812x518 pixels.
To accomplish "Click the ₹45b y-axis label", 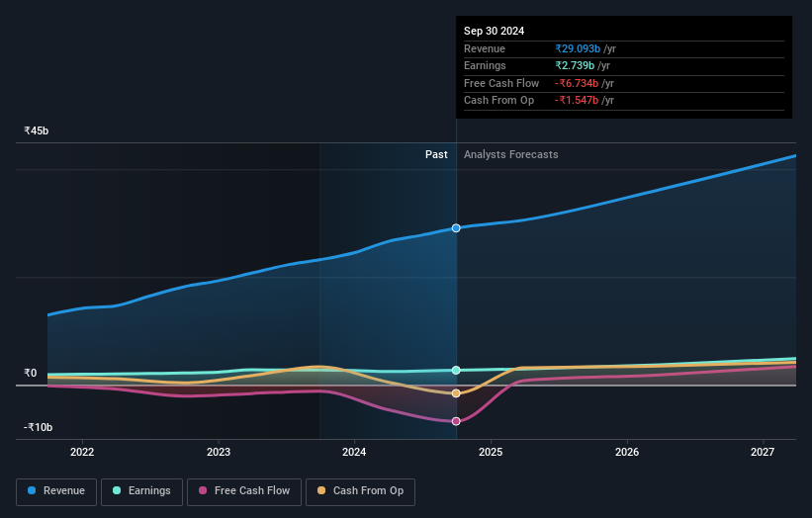I will (x=37, y=130).
